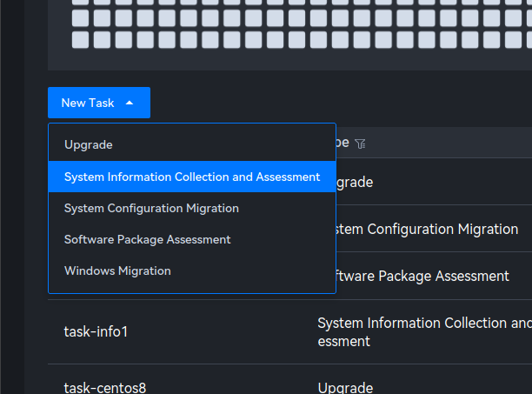532x394 pixels.
Task: Select second square in bottom grid row
Action: tap(101, 39)
